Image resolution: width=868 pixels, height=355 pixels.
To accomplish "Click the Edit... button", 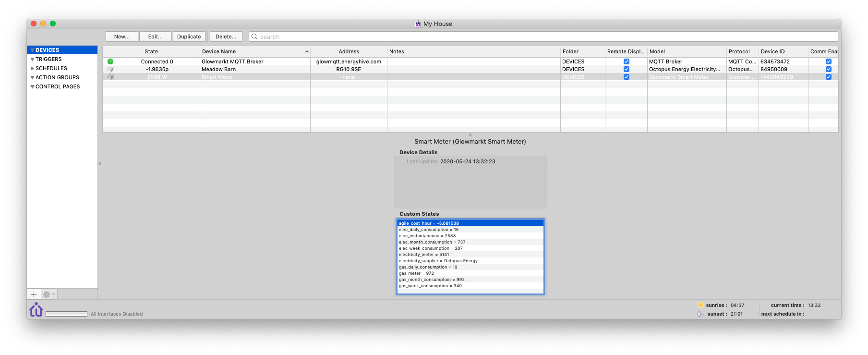I will [x=156, y=37].
